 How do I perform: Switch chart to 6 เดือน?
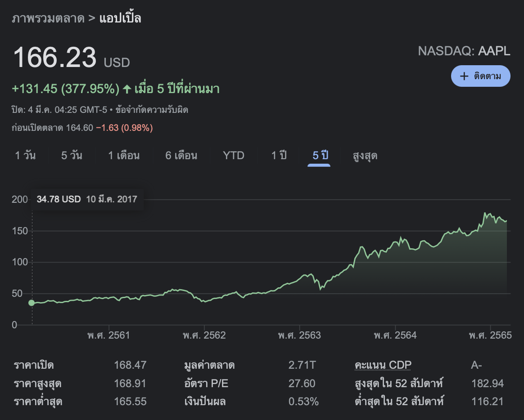(181, 156)
